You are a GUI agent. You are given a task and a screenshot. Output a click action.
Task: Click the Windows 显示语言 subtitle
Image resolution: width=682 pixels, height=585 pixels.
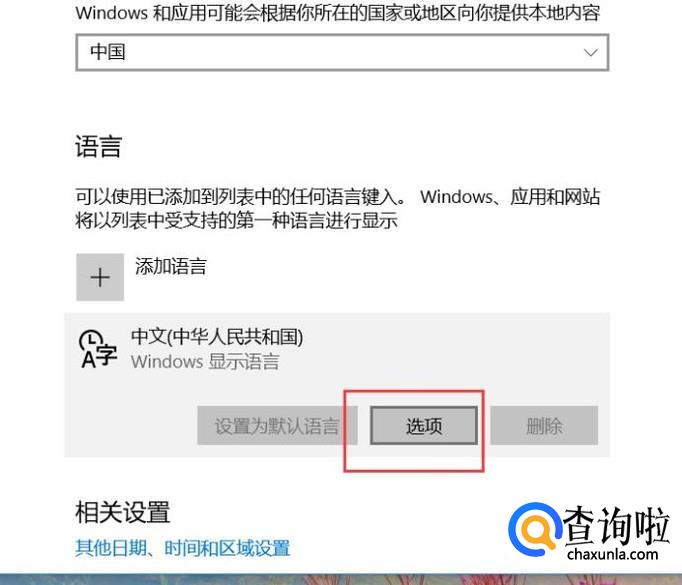[x=205, y=361]
